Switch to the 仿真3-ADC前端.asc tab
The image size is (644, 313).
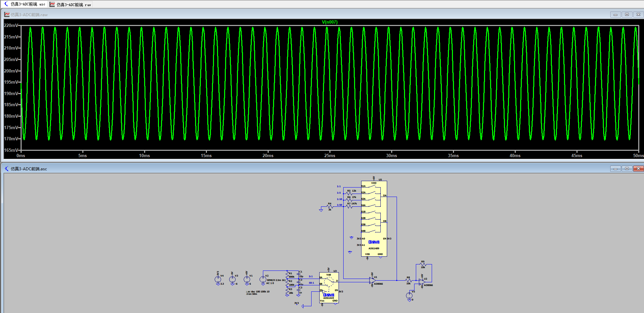pos(25,4)
